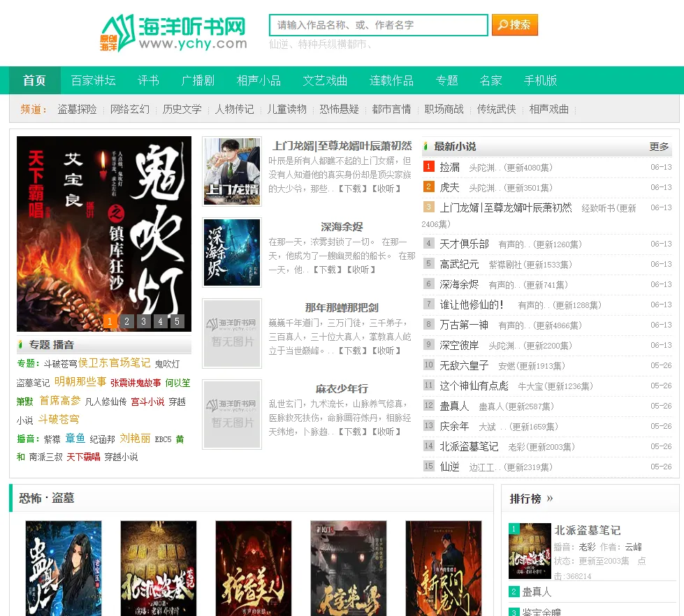Select 相声小品 in navigation

point(259,80)
